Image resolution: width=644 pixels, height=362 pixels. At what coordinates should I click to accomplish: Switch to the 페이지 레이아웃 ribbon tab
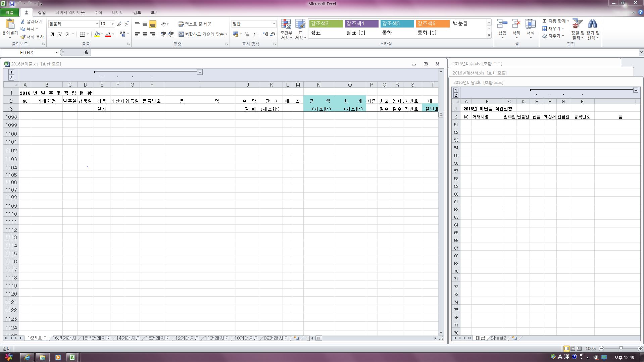click(70, 12)
